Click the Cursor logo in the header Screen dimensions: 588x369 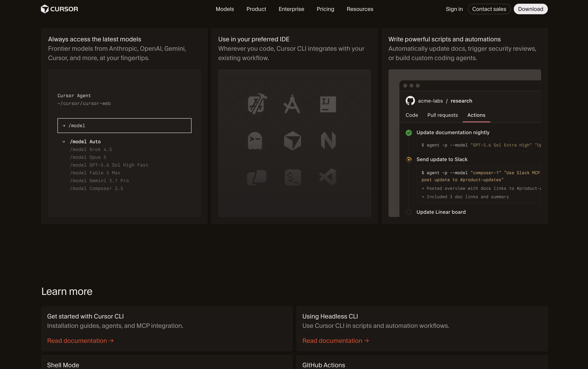59,9
